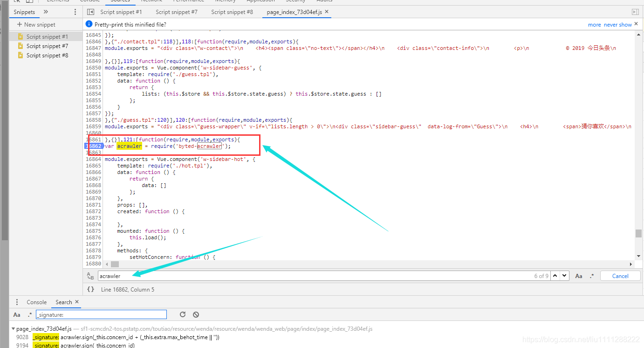
Task: Open search result at line 9028
Action: (x=126, y=337)
